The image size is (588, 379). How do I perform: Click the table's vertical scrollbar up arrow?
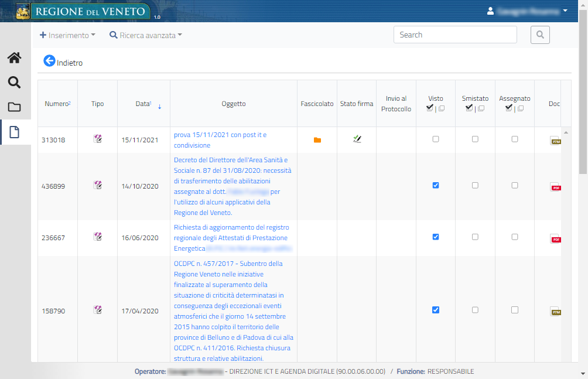click(566, 132)
